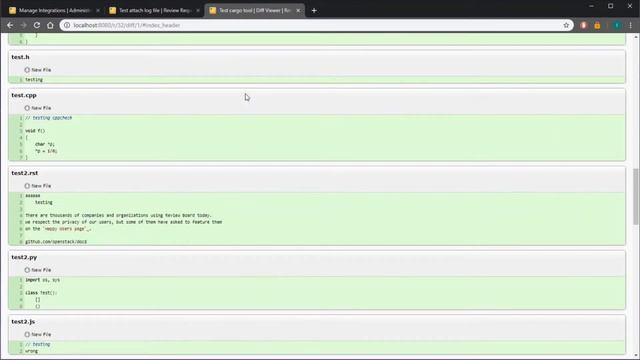
Task: Open the red extension icon in toolbar
Action: pos(584,25)
